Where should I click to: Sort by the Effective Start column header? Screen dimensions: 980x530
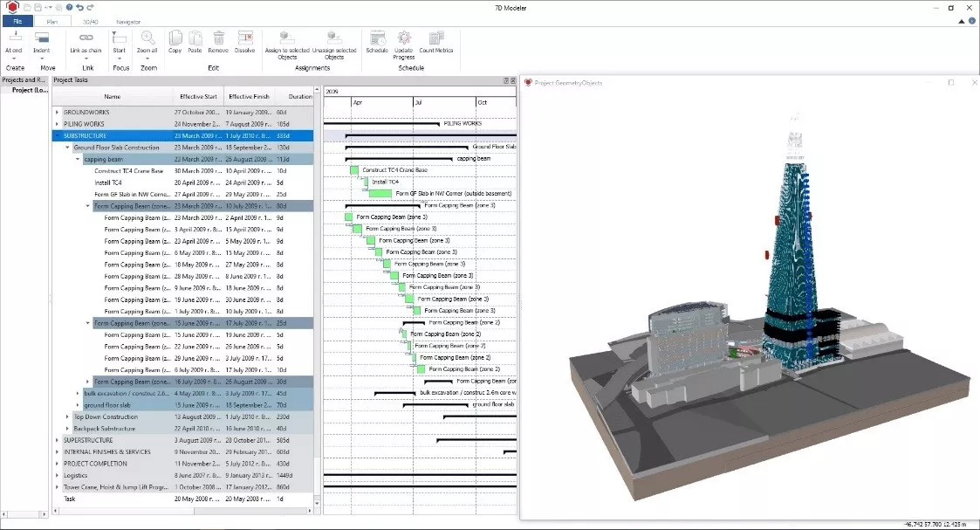(197, 97)
